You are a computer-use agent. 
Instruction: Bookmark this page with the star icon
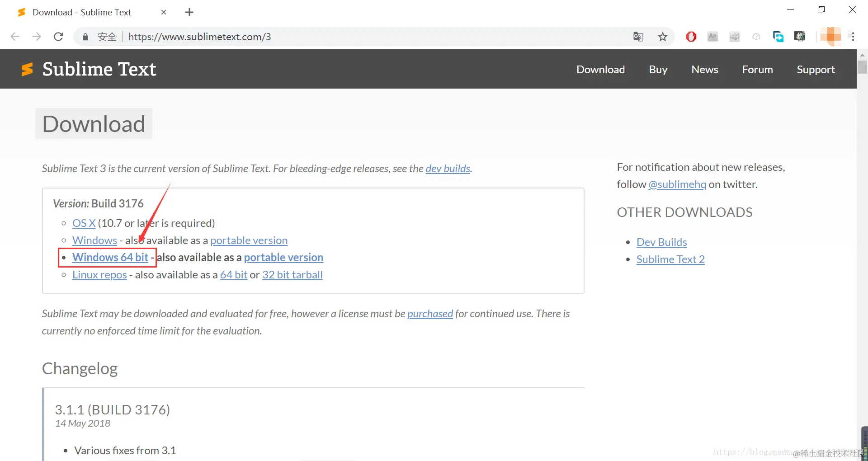tap(663, 37)
